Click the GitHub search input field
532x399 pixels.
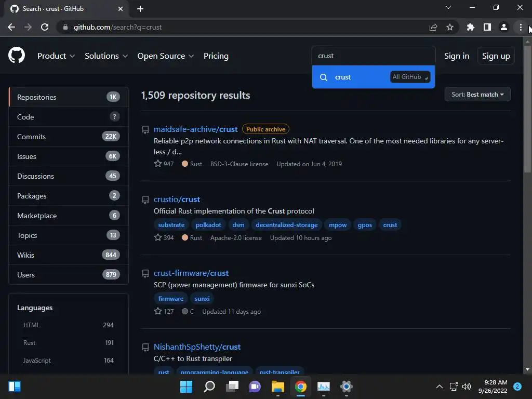coord(373,56)
